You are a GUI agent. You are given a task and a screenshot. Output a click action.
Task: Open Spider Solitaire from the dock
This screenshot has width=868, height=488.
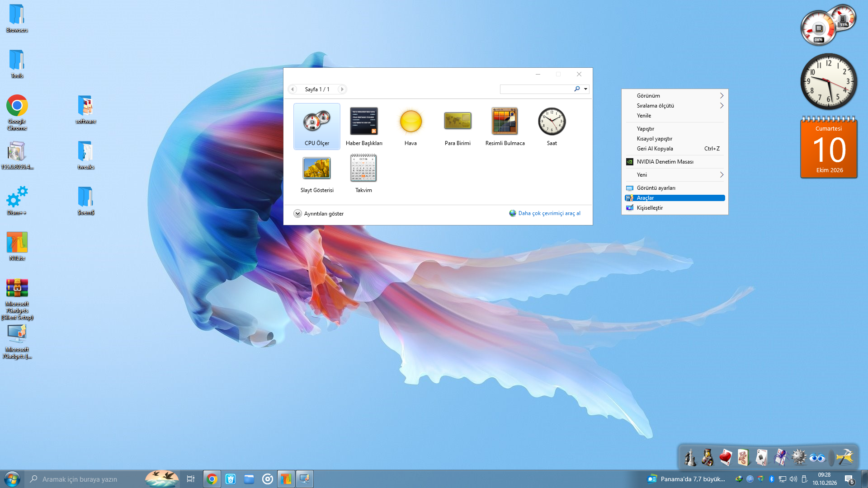[780, 457]
